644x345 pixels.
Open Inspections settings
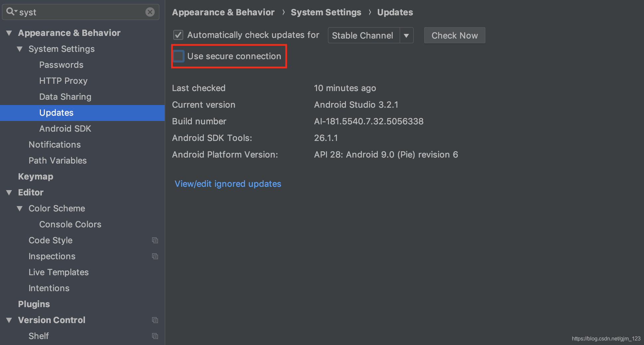(x=52, y=256)
